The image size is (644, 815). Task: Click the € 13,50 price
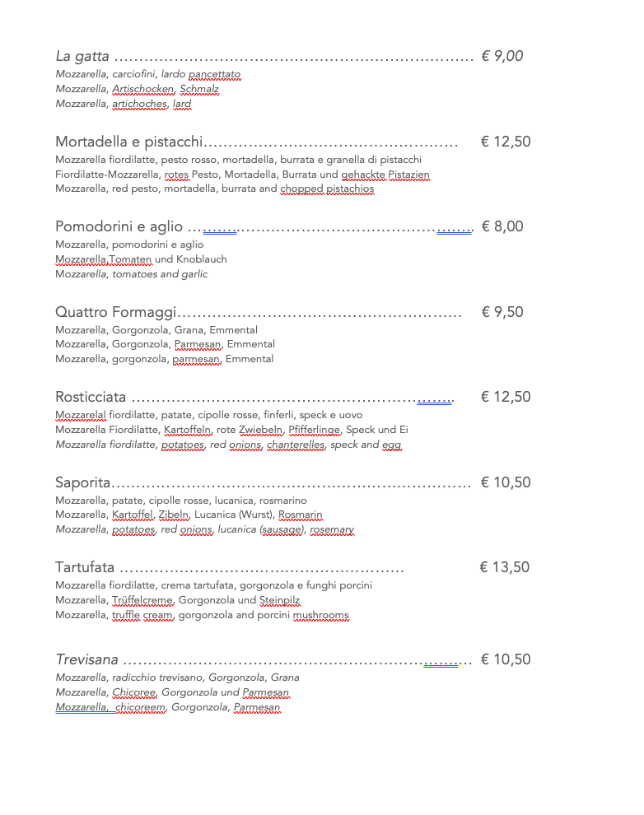(x=504, y=567)
